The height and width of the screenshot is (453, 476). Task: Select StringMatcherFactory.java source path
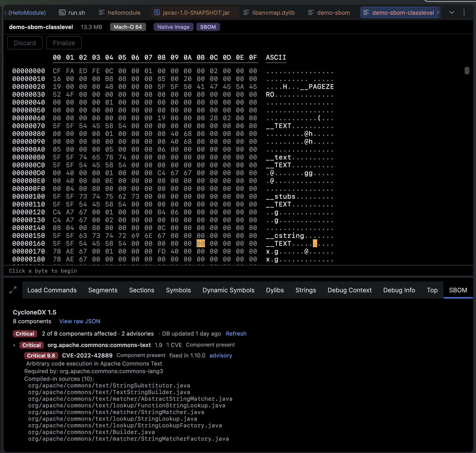[x=128, y=439]
